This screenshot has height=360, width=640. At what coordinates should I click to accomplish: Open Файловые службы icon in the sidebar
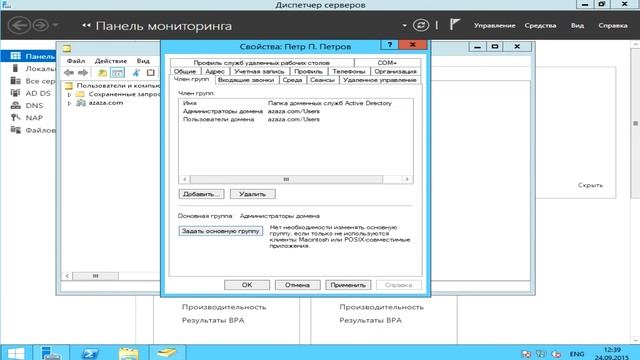[16, 130]
